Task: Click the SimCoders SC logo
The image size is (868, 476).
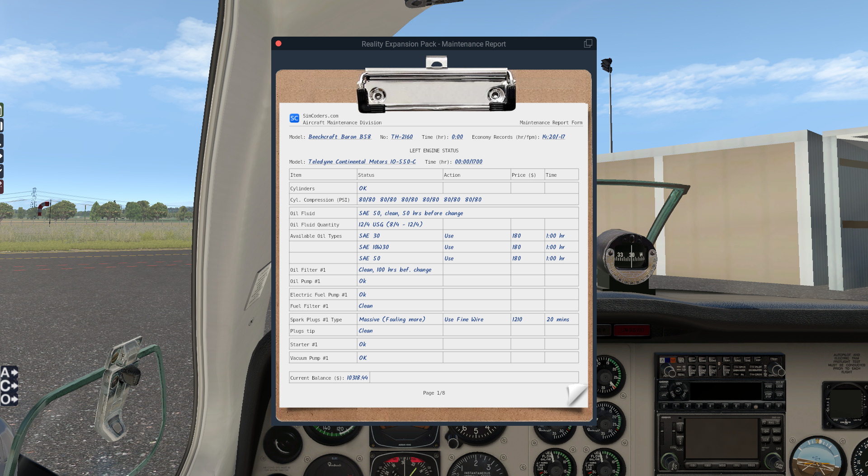Action: (294, 118)
